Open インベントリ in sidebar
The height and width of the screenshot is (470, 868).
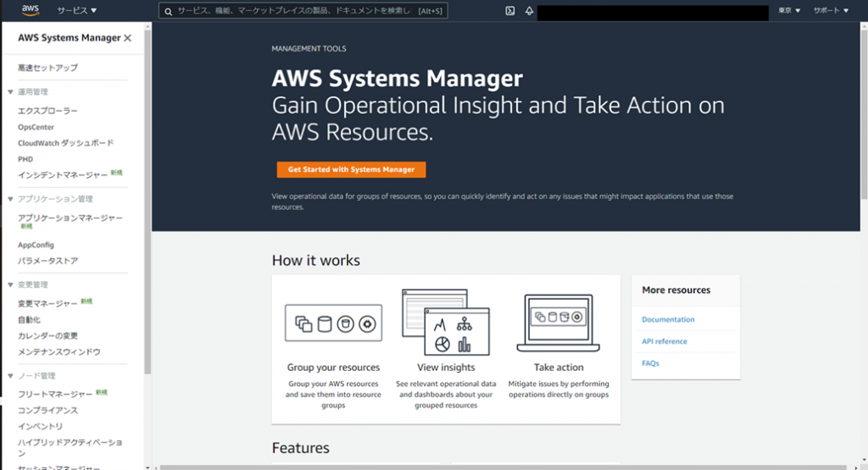pos(40,426)
